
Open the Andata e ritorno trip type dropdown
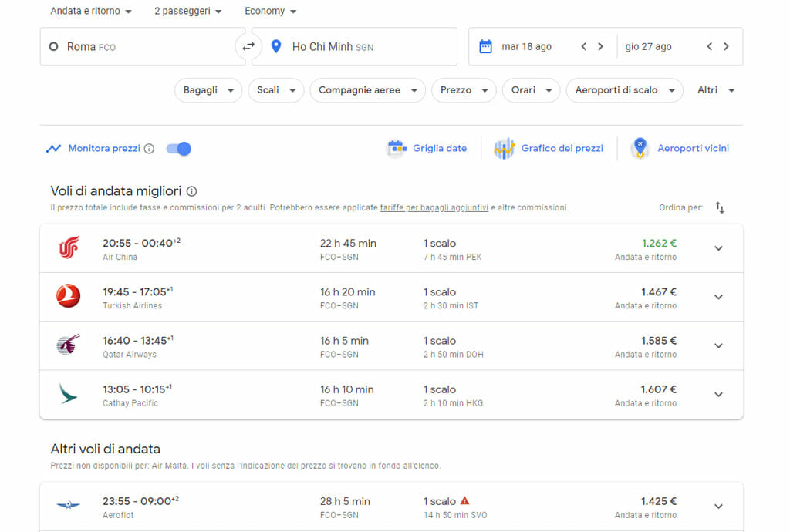point(91,11)
